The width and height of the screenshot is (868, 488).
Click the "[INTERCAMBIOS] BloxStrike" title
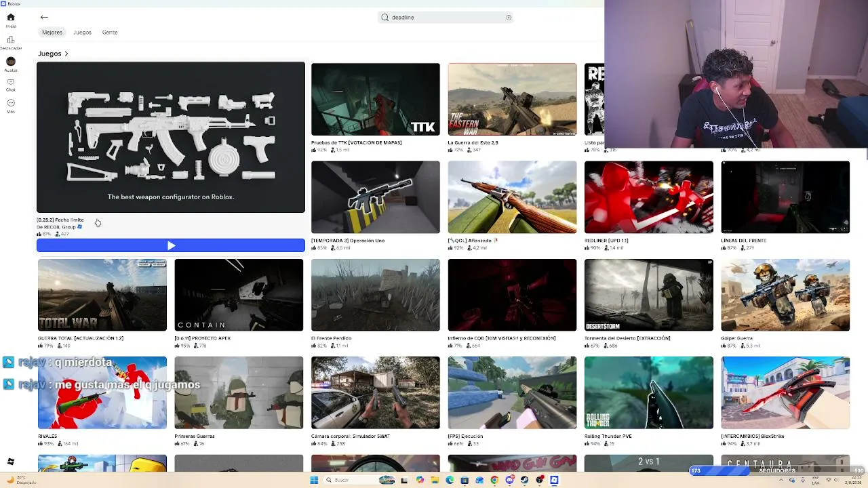pos(753,436)
